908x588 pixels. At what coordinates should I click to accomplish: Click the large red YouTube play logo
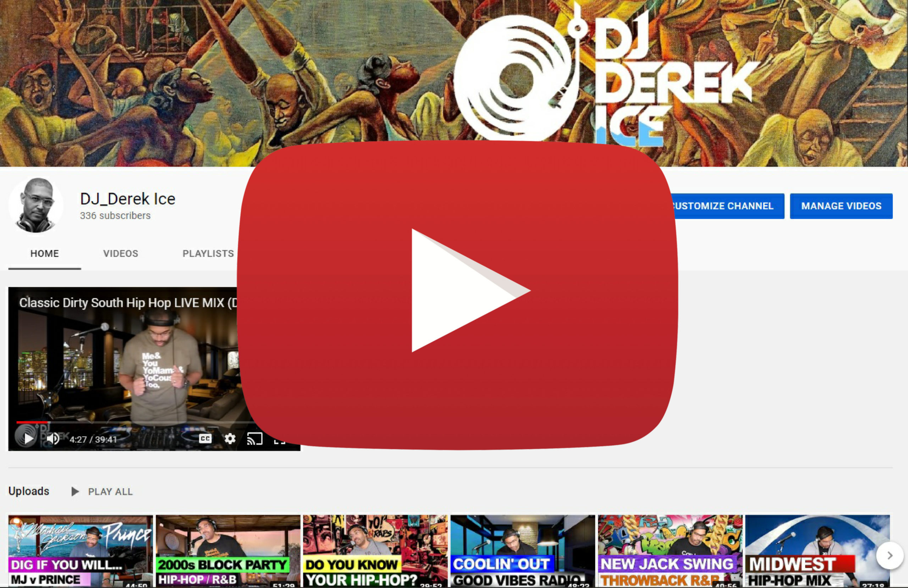pyautogui.click(x=457, y=295)
